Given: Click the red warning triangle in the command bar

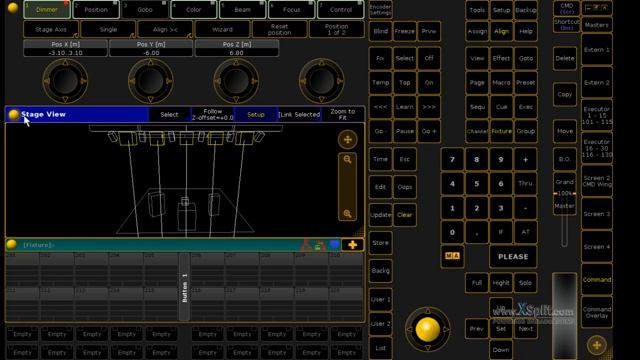Looking at the screenshot, I should (305, 245).
